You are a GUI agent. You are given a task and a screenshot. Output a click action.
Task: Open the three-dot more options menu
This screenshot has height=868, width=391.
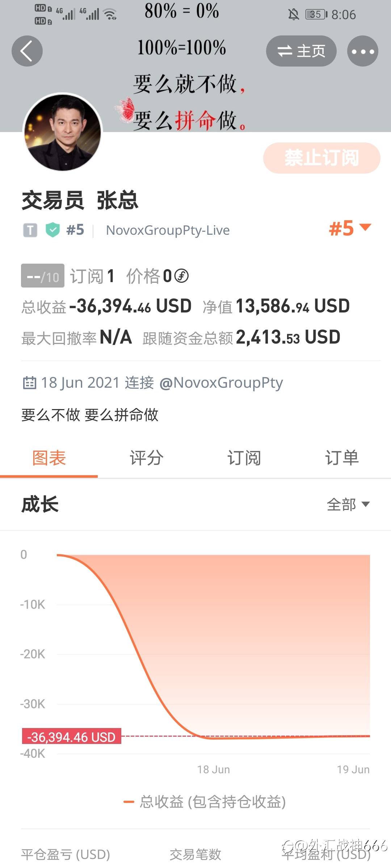point(363,51)
